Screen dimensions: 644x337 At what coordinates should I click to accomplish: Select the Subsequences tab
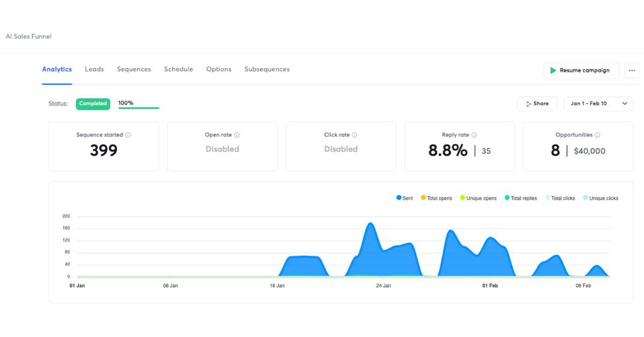(267, 69)
